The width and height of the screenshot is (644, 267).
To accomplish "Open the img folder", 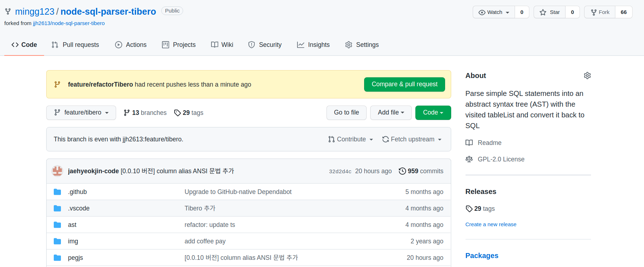I will [x=73, y=241].
